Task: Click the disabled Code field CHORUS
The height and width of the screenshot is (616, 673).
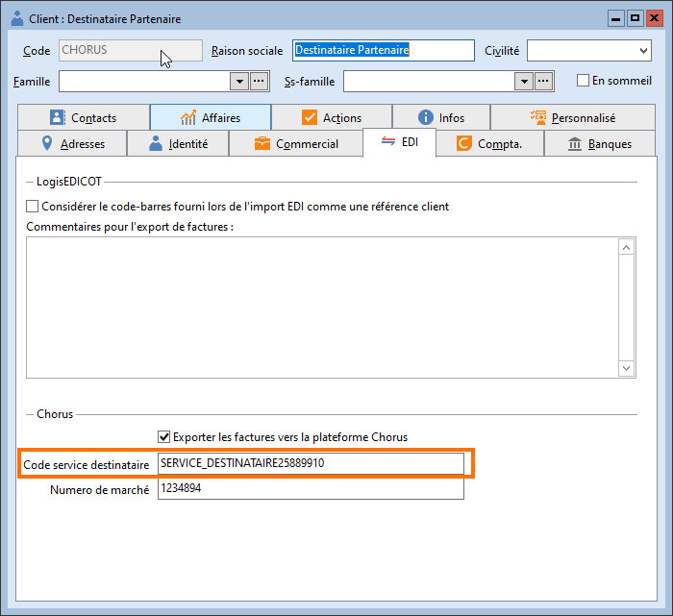Action: [131, 51]
